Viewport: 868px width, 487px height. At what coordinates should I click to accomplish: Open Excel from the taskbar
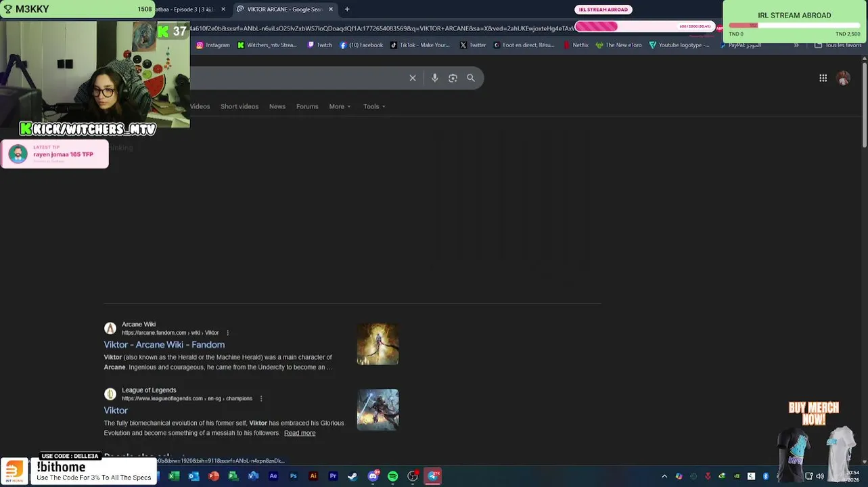click(x=174, y=476)
